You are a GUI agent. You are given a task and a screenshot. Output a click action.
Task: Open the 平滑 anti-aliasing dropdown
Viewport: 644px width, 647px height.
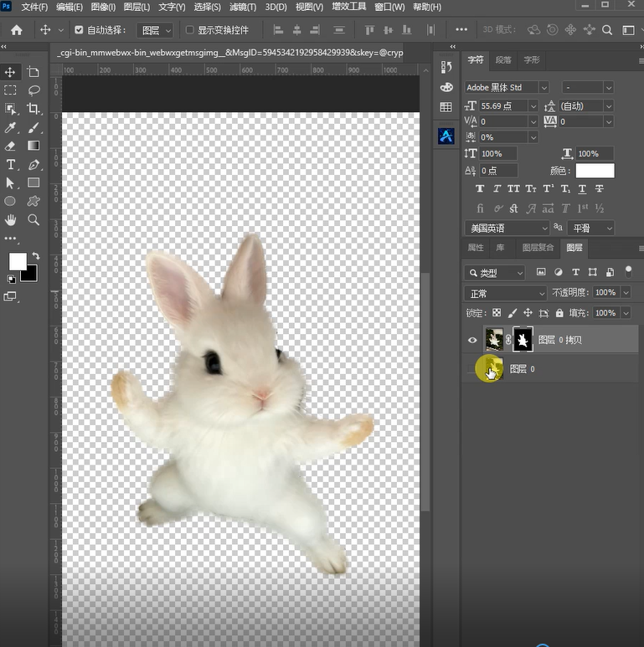(590, 229)
